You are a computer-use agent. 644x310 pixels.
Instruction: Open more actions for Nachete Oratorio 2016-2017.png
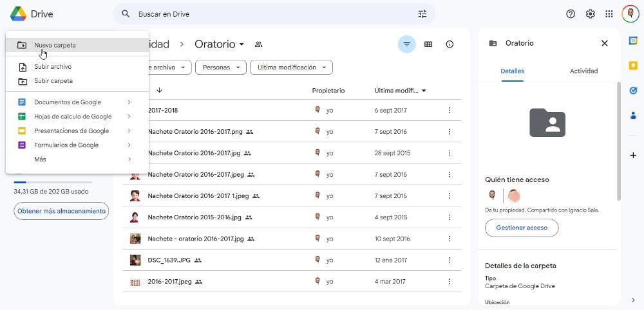coord(450,132)
